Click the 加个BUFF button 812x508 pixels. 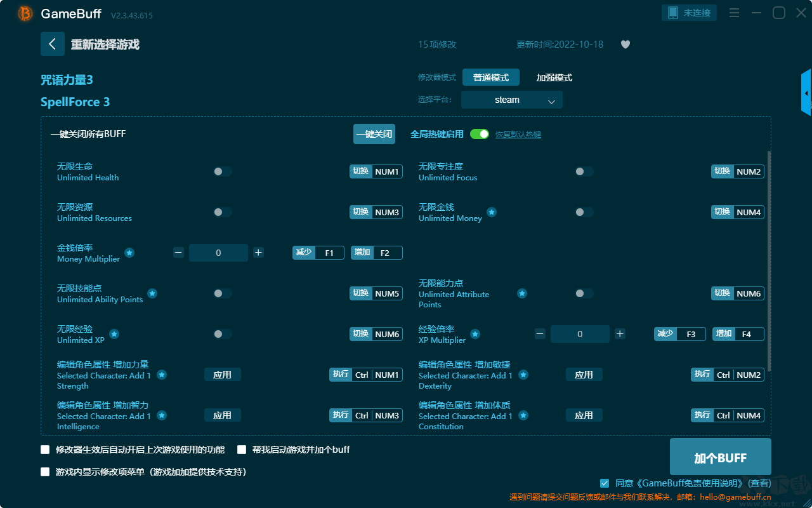[721, 457]
